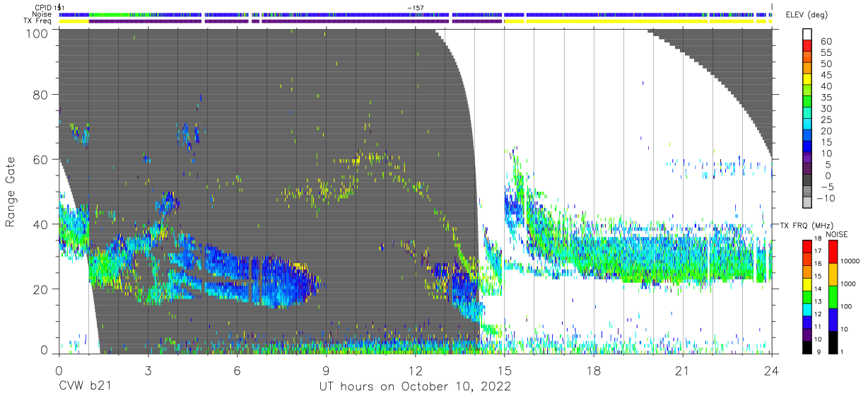Pick the black 1–10 NOISE colorbar swatch
The height and width of the screenshot is (401, 868).
point(833,342)
